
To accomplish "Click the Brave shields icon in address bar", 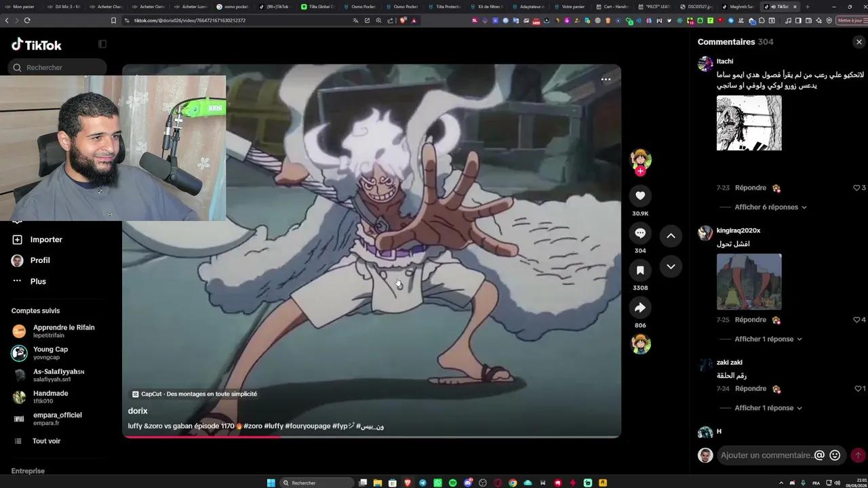I will (403, 20).
